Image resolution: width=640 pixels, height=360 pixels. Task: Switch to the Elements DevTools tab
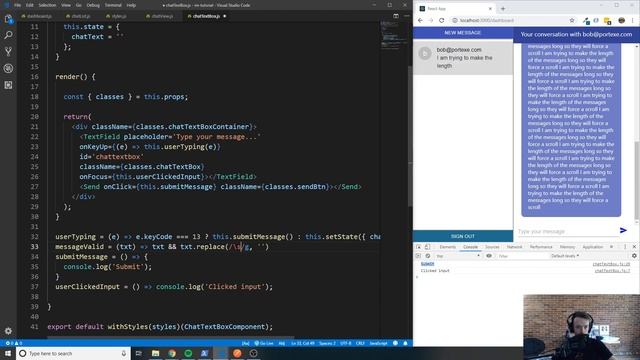[447, 247]
